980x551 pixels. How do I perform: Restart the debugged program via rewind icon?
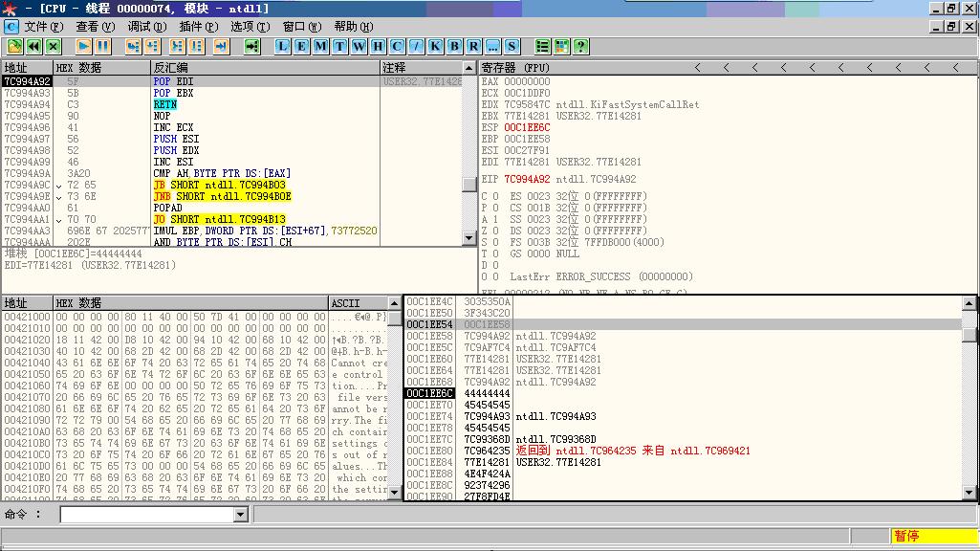[x=33, y=46]
